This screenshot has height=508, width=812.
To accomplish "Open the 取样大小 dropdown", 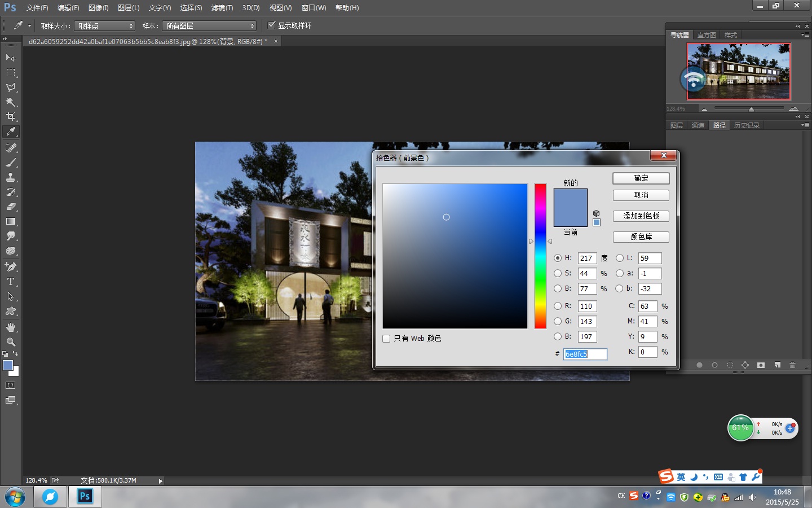I will click(x=105, y=26).
